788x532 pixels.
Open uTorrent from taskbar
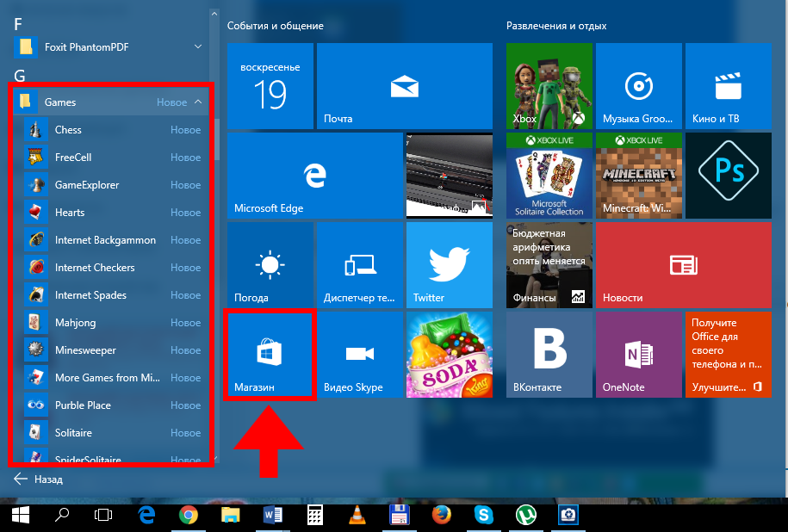point(525,516)
